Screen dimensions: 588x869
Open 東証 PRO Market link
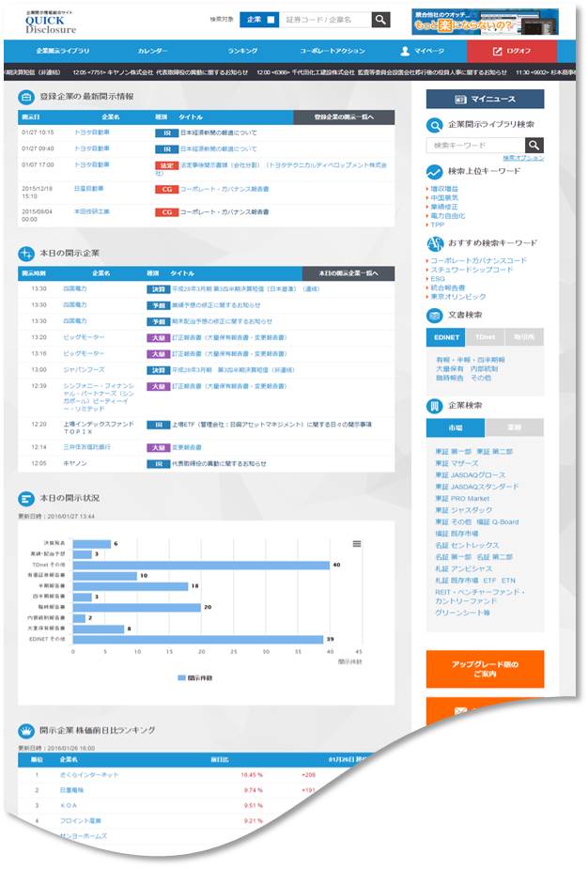coord(462,499)
